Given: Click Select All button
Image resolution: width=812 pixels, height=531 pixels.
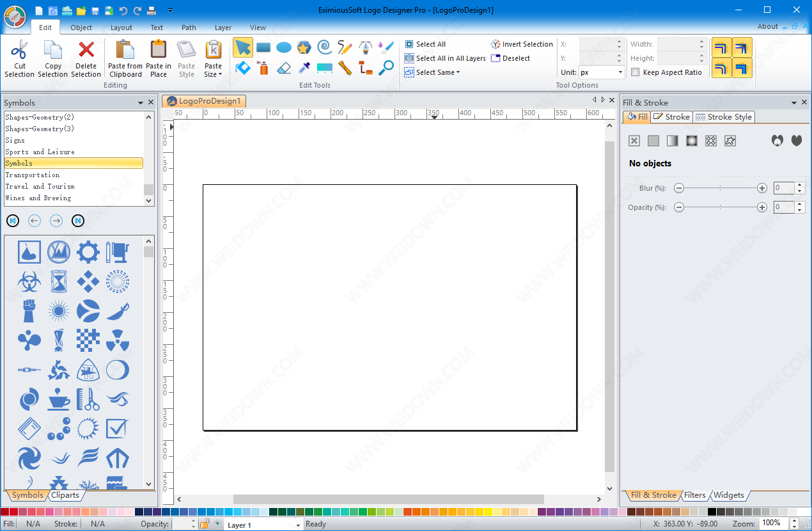Looking at the screenshot, I should click(425, 44).
